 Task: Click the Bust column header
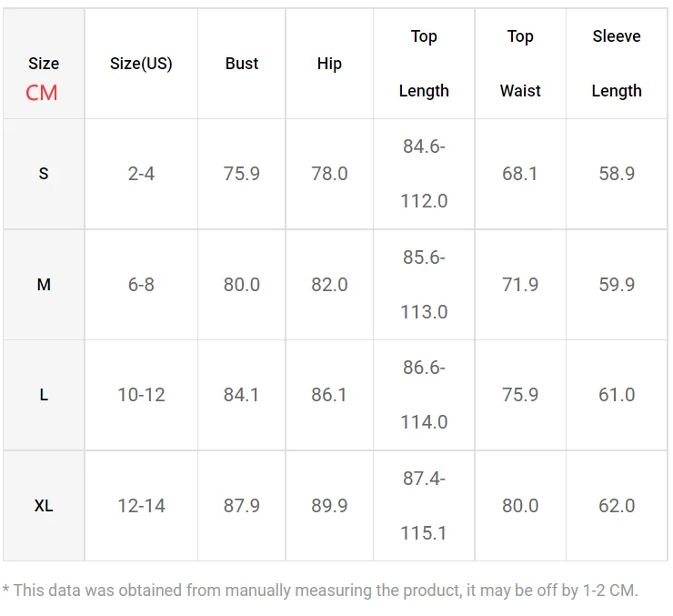[242, 64]
